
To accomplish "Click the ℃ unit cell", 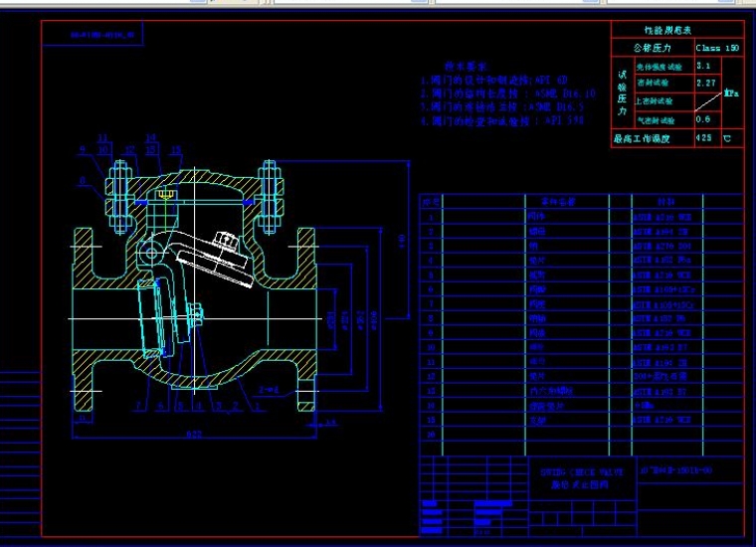I will click(x=727, y=138).
